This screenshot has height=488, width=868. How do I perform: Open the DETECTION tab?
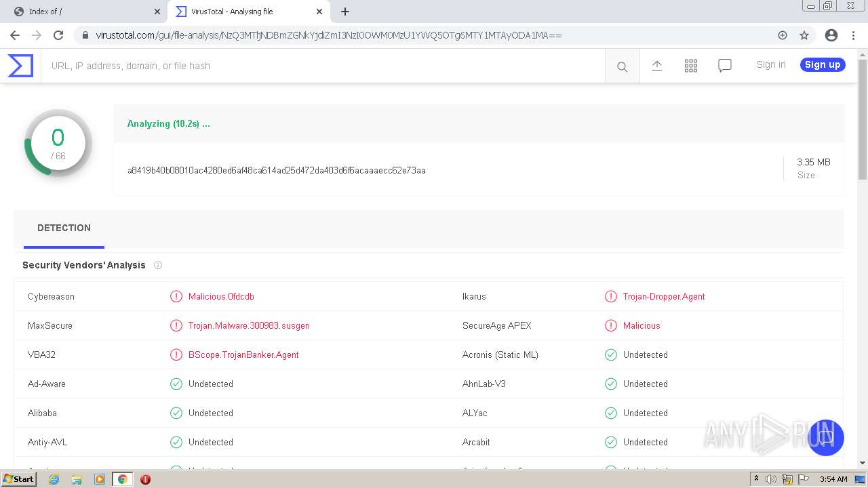tap(64, 228)
